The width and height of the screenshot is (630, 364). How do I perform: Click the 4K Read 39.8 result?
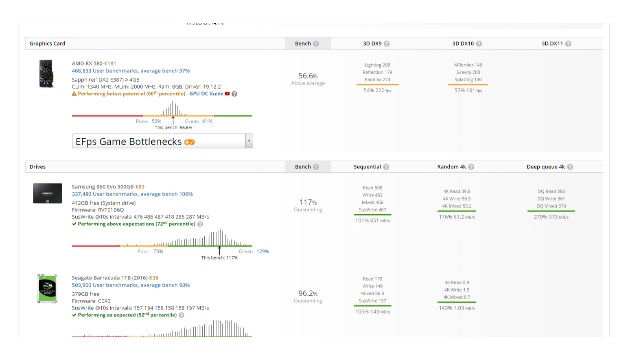457,192
